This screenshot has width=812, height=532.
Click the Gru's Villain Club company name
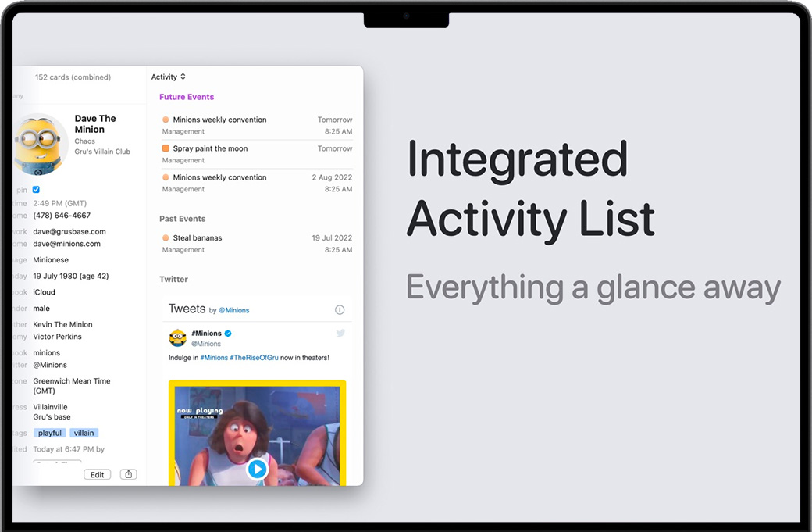[x=102, y=152]
